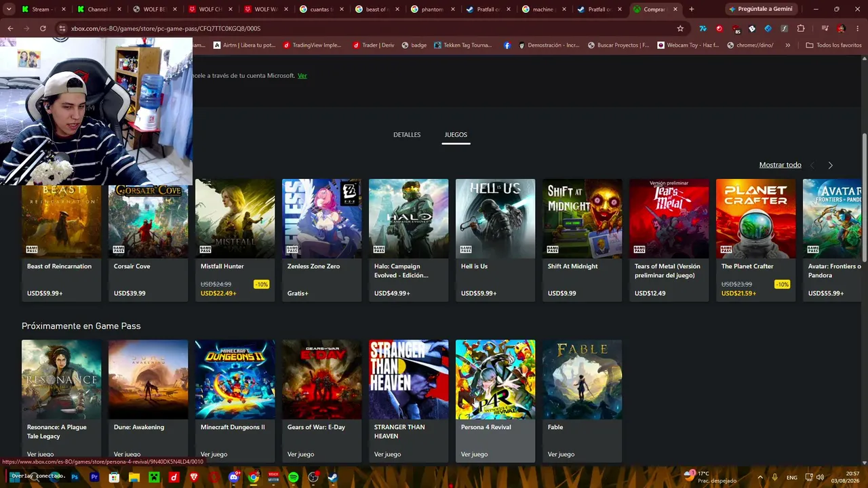Open Photoshop from the taskbar
Viewport: 868px width, 488px height.
pos(75,477)
